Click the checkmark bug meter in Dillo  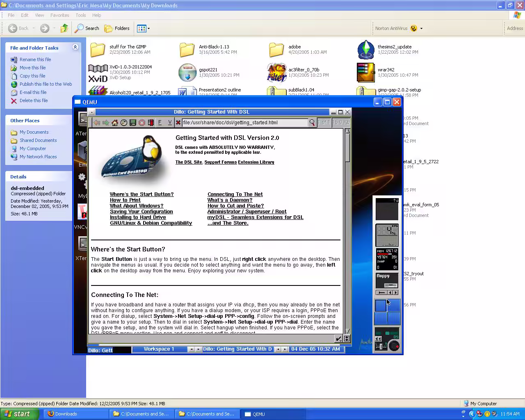pos(338,339)
